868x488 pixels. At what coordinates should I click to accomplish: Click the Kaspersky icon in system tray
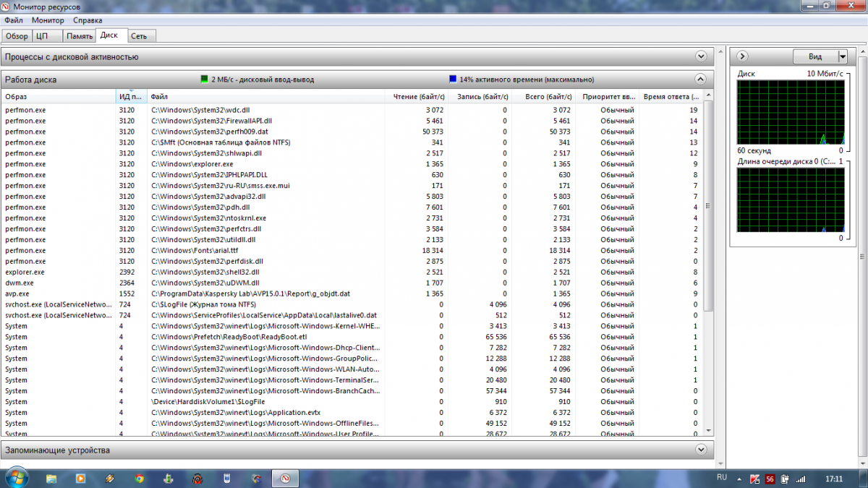(754, 479)
